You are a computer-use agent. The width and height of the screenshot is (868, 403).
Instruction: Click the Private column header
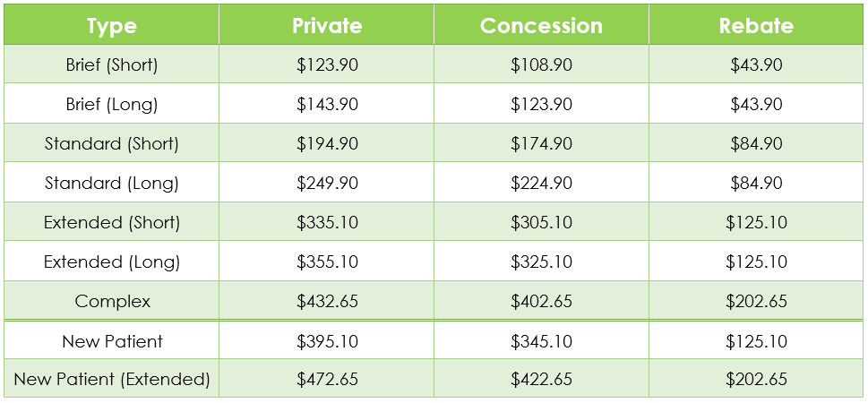click(x=327, y=25)
